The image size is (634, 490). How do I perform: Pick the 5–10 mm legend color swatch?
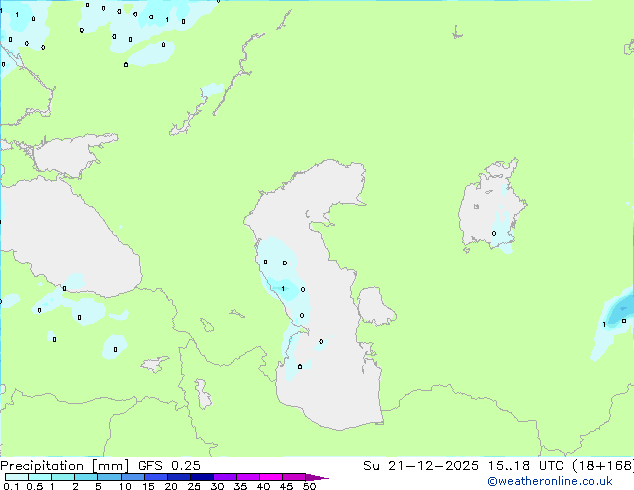(x=109, y=477)
